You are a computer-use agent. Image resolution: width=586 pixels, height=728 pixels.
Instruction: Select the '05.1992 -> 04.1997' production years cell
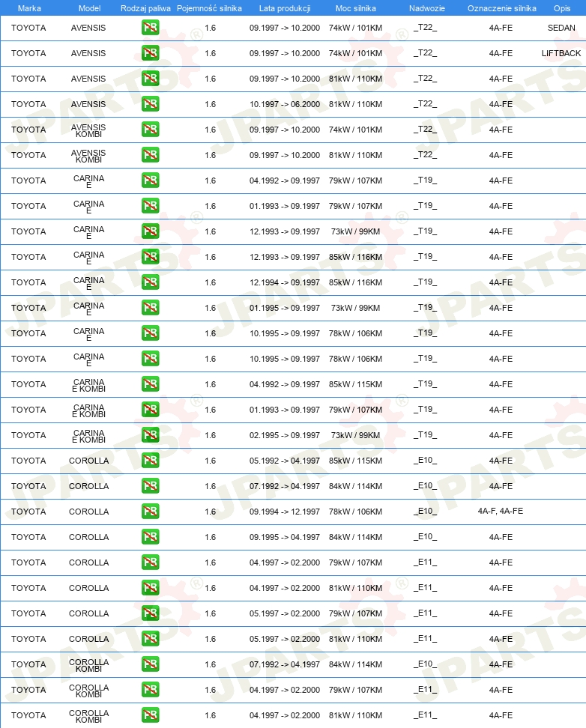click(x=285, y=461)
